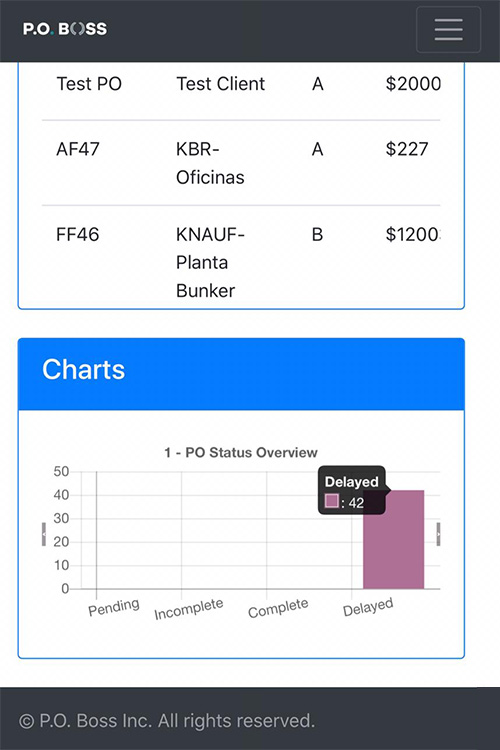Click KNAUF-Planta Bunker client cell
500x750 pixels.
coord(211,263)
